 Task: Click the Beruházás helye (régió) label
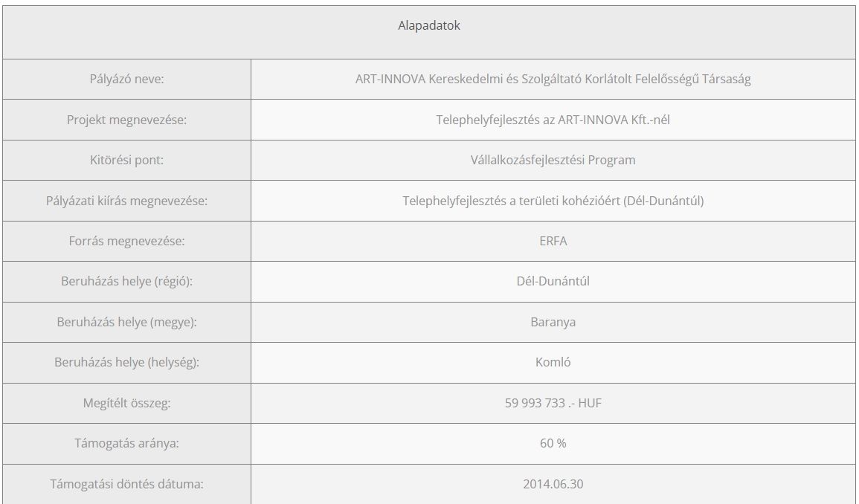tap(126, 282)
